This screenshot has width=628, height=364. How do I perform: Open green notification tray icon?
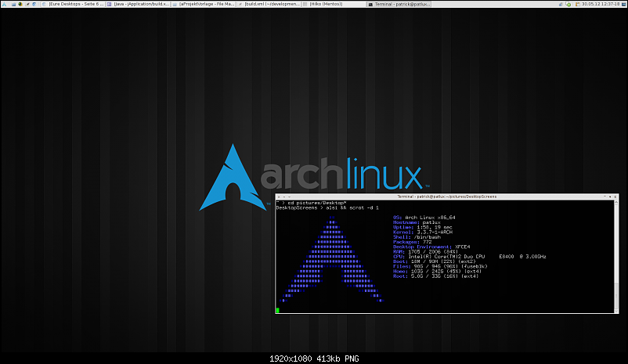(x=568, y=5)
